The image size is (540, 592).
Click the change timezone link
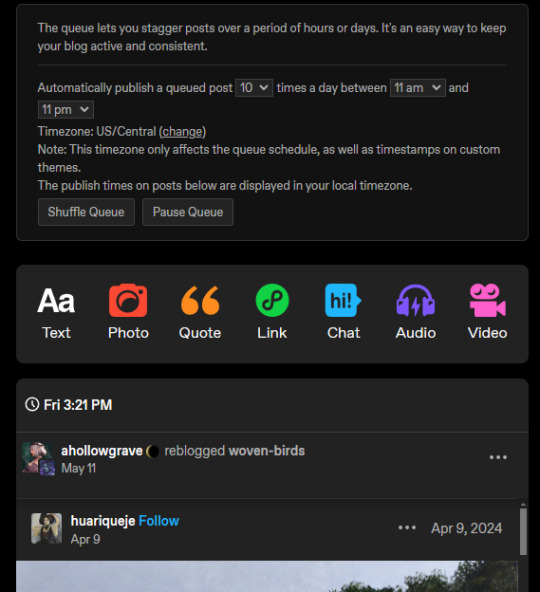(x=182, y=132)
